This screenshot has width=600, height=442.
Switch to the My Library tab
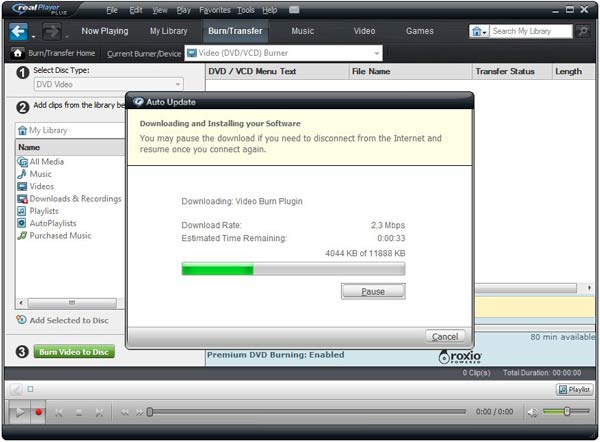tap(168, 31)
